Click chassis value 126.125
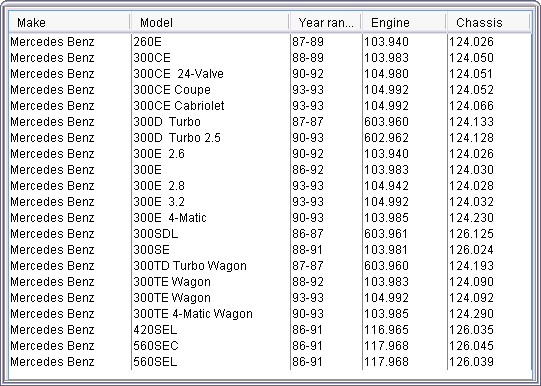The height and width of the screenshot is (386, 541). tap(471, 234)
